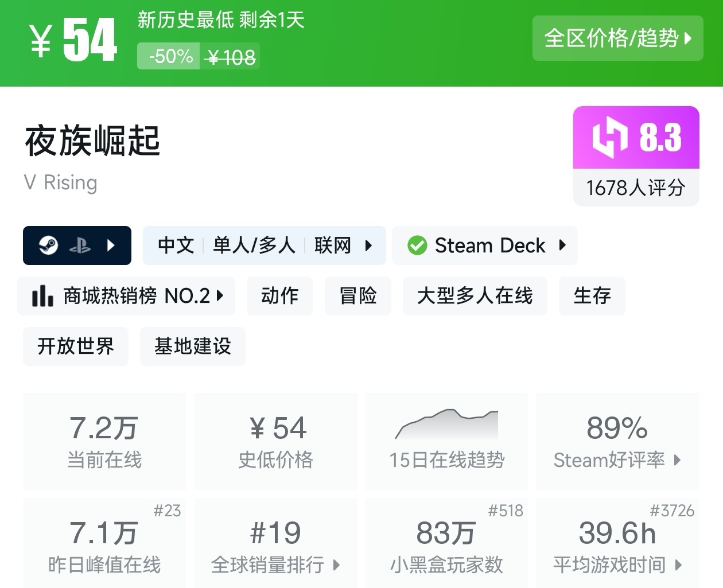Click the 15-day online trend sparkline chart
Image resolution: width=723 pixels, height=588 pixels.
click(446, 425)
